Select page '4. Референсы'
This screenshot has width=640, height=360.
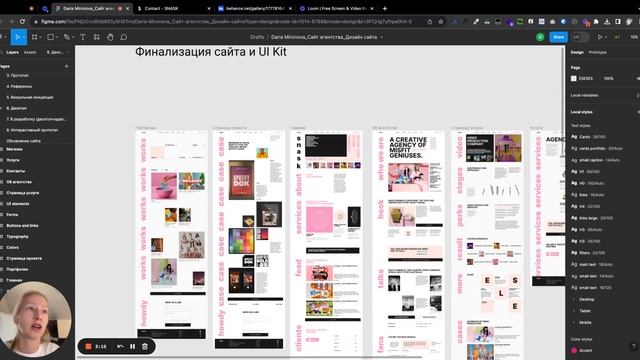click(19, 86)
